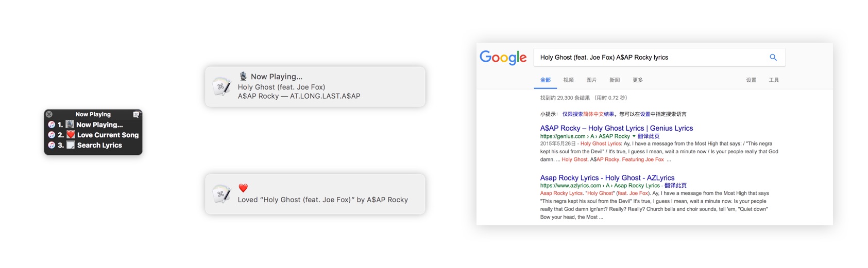
Task: Click the red heart icon in palette
Action: click(71, 135)
